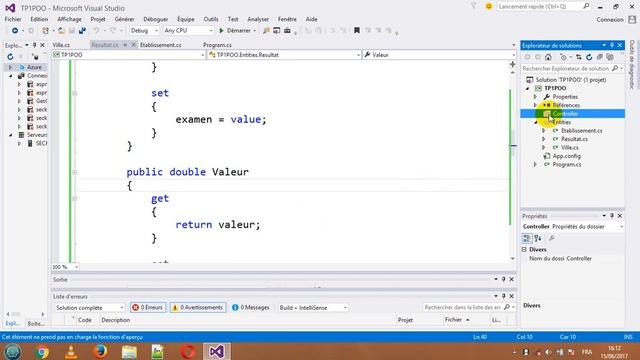640x360 pixels.
Task: Click the search magnifier in Solution Explorer
Action: pos(615,69)
